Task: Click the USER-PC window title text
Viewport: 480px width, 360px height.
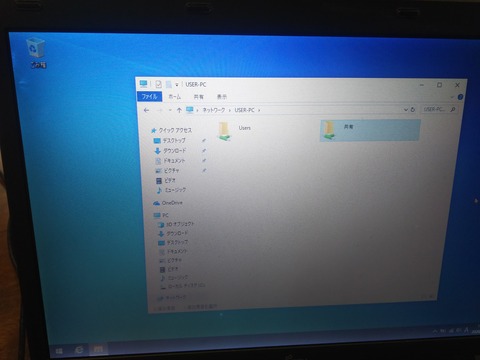Action: [x=196, y=85]
